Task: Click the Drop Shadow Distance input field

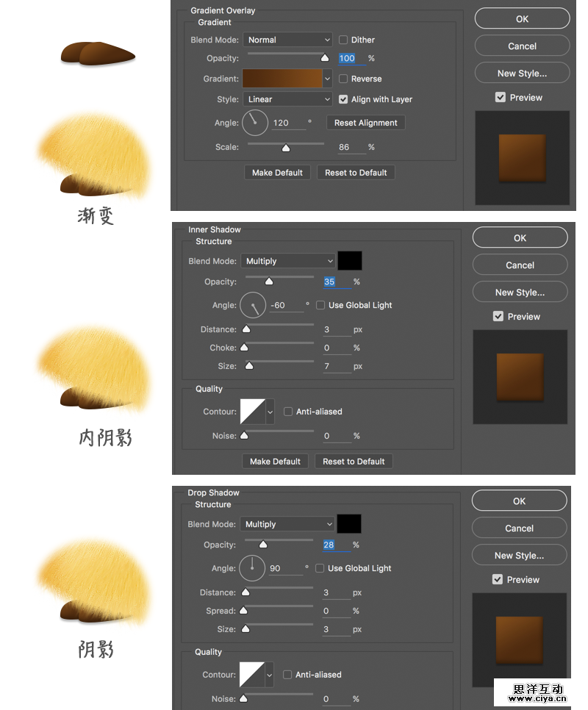Action: tap(337, 592)
